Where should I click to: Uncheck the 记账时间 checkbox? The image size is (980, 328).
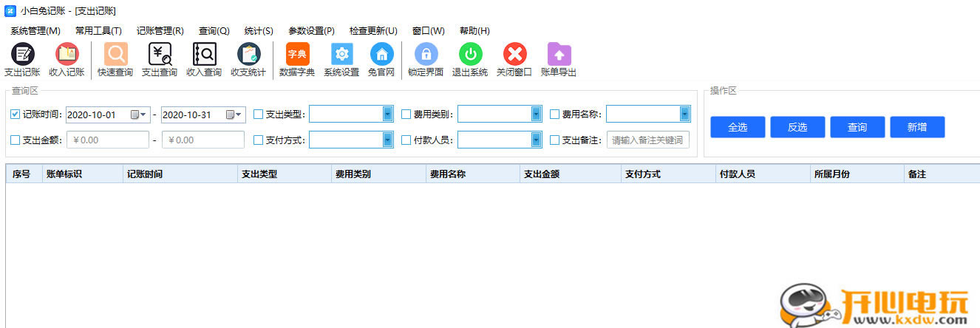[x=16, y=115]
